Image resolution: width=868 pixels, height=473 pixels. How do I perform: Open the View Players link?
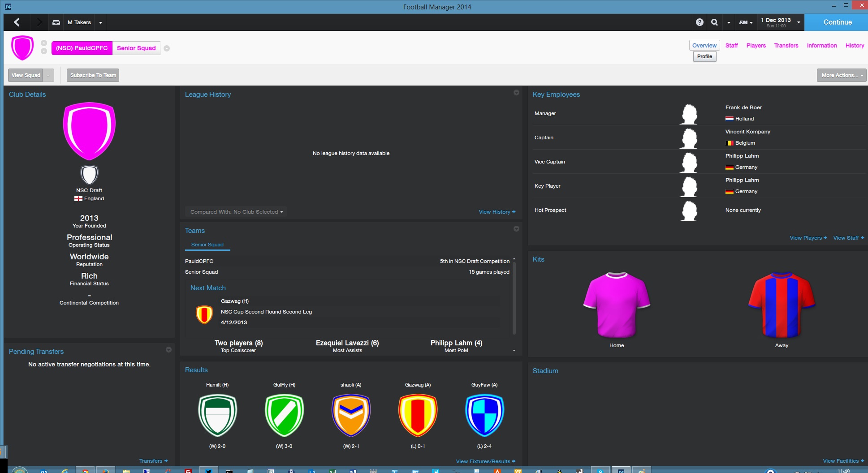tap(808, 238)
